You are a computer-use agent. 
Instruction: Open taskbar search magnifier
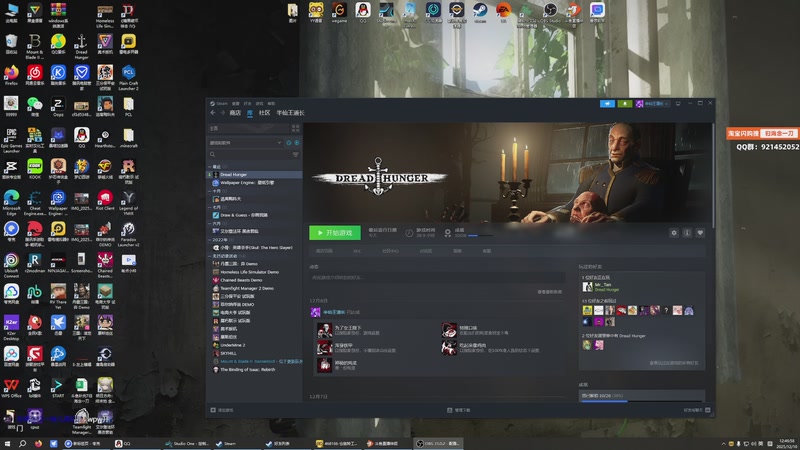(x=22, y=444)
